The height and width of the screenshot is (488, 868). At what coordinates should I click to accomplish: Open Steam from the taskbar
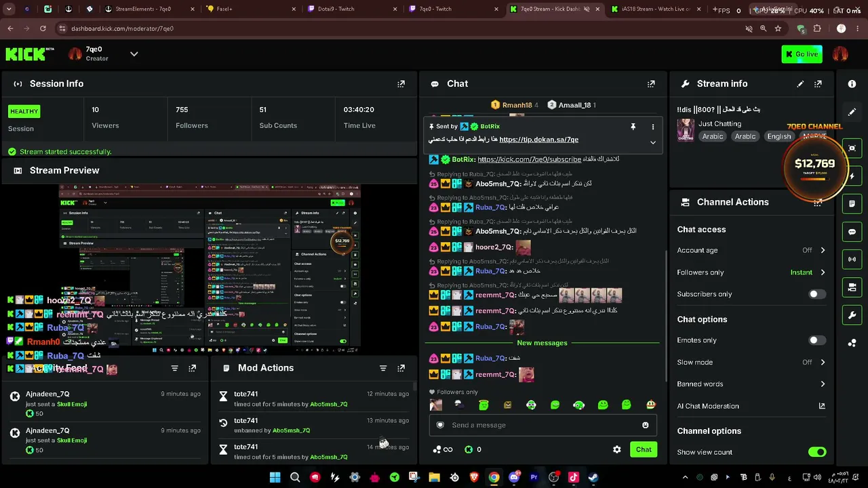[x=593, y=477]
